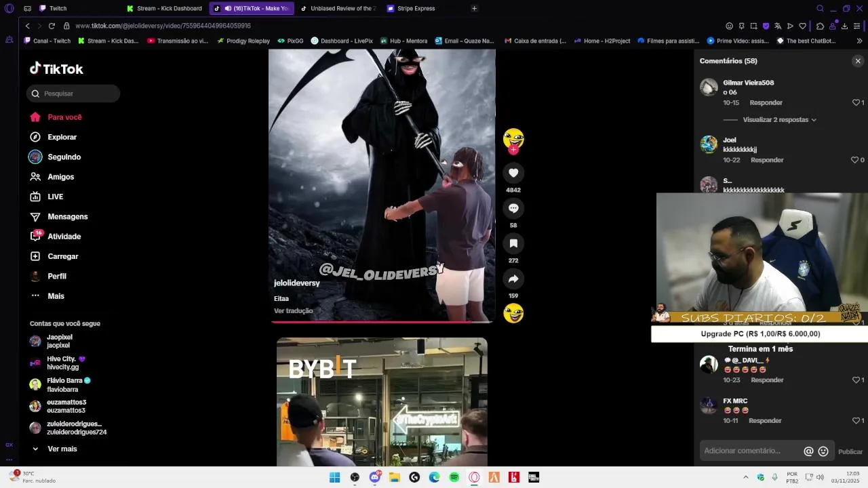Switch to Unbiased Review tab
This screenshot has width=868, height=488.
click(337, 8)
